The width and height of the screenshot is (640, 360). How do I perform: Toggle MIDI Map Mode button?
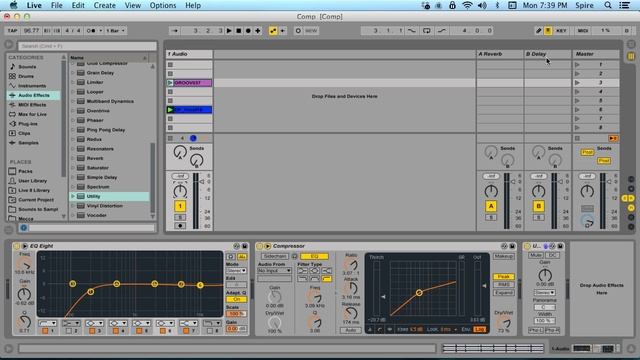[583, 31]
